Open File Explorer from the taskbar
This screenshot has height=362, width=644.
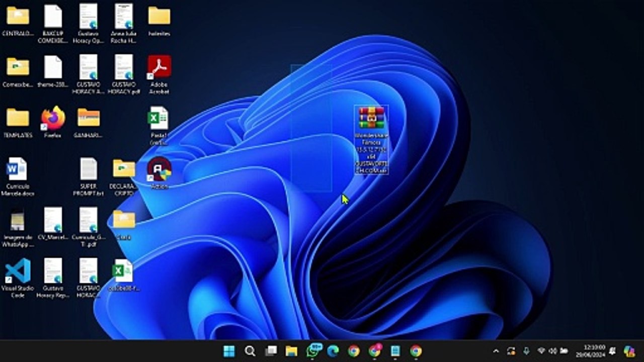pyautogui.click(x=291, y=351)
